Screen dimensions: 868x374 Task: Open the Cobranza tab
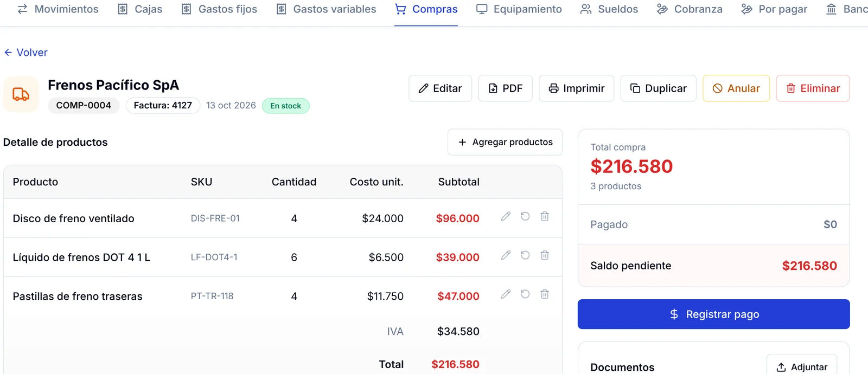click(x=689, y=9)
